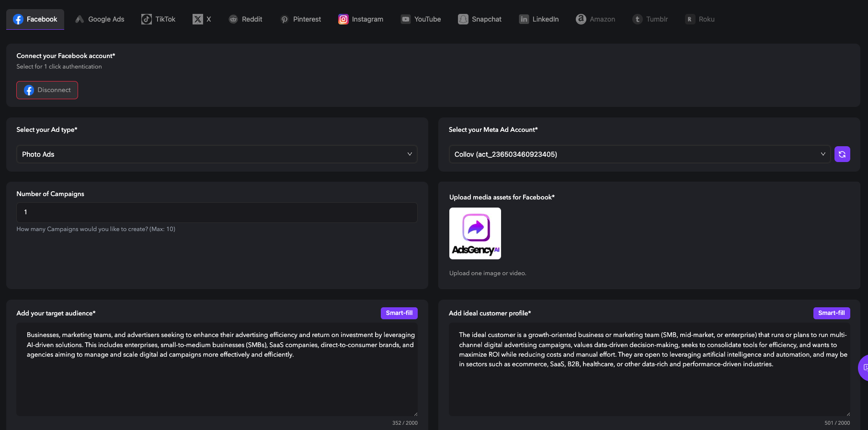Open the Ad type dropdown showing Photo Ads
This screenshot has height=430, width=868.
pos(217,154)
